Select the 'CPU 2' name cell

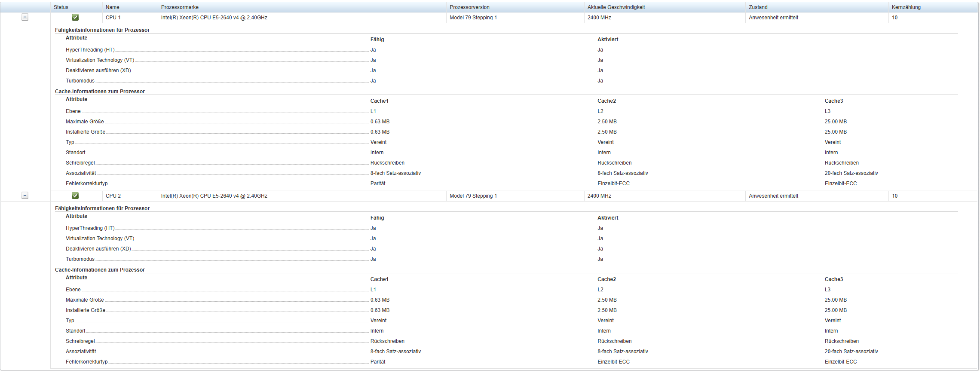pyautogui.click(x=113, y=196)
